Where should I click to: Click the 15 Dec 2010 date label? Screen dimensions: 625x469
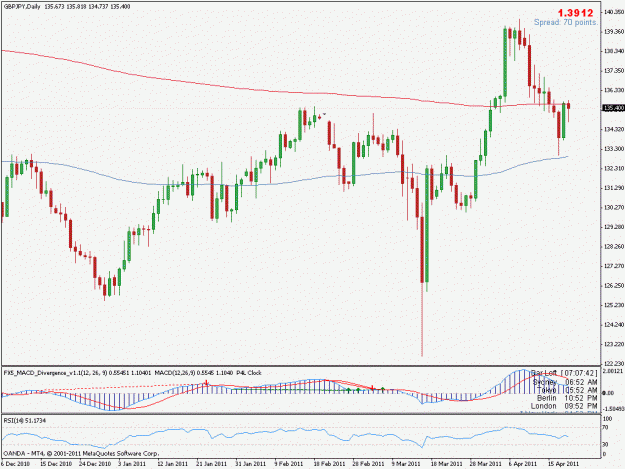coord(56,464)
